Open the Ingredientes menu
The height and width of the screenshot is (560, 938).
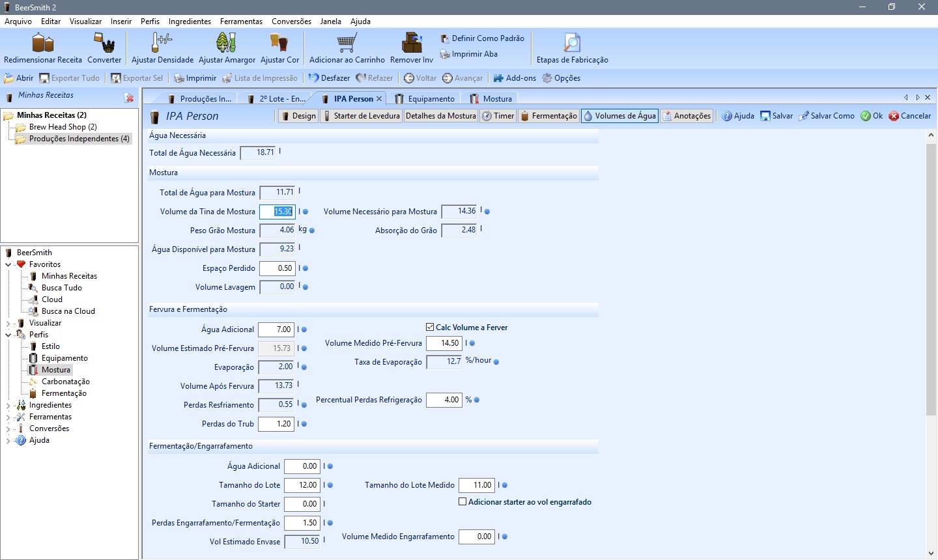point(190,21)
